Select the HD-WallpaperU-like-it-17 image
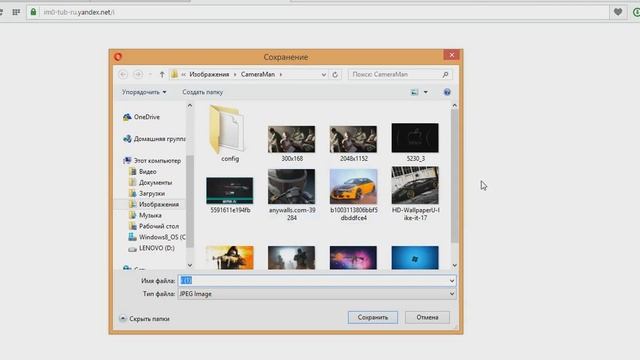The height and width of the screenshot is (360, 640). [415, 185]
